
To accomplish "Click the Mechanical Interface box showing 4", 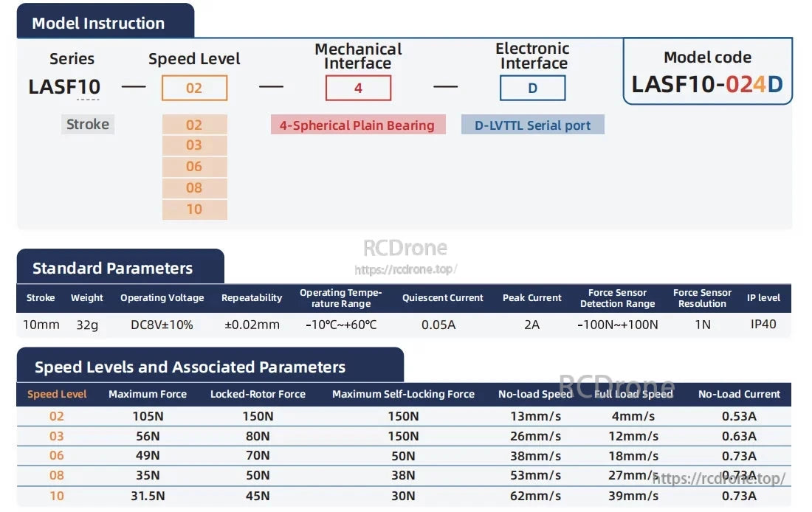I will click(358, 88).
